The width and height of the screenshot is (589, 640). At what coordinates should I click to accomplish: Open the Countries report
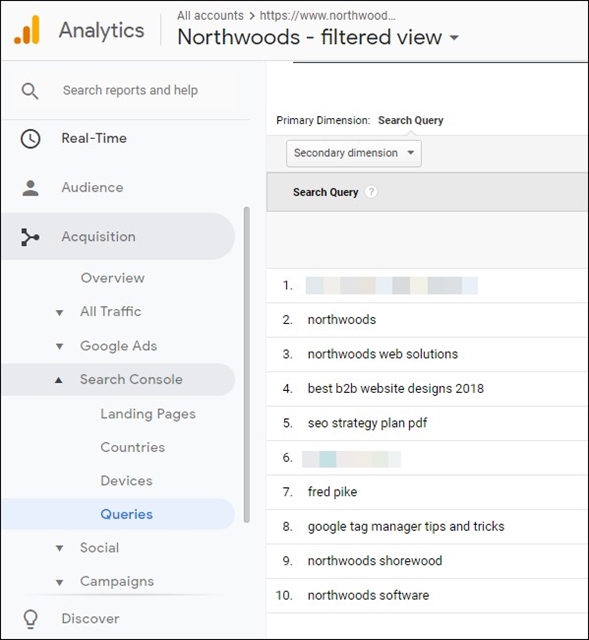tap(133, 447)
